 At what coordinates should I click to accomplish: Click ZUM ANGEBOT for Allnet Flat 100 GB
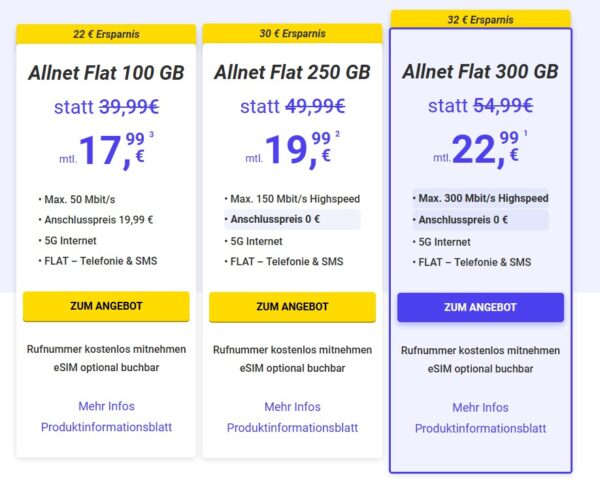tap(106, 306)
